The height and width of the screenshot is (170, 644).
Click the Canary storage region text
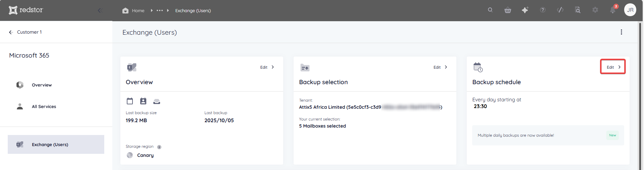click(x=145, y=155)
